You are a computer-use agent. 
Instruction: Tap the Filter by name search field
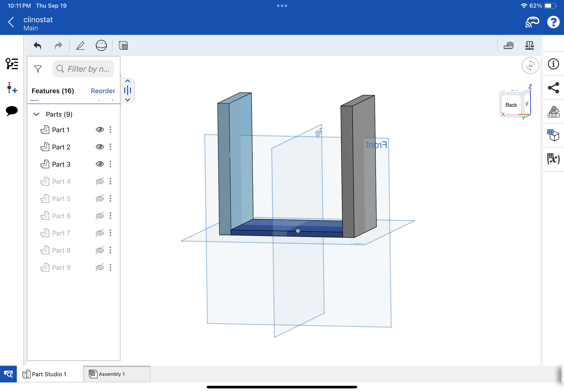83,69
